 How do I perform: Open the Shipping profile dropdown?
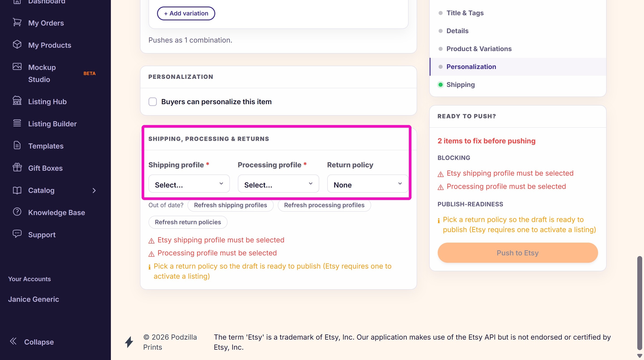[x=189, y=184]
